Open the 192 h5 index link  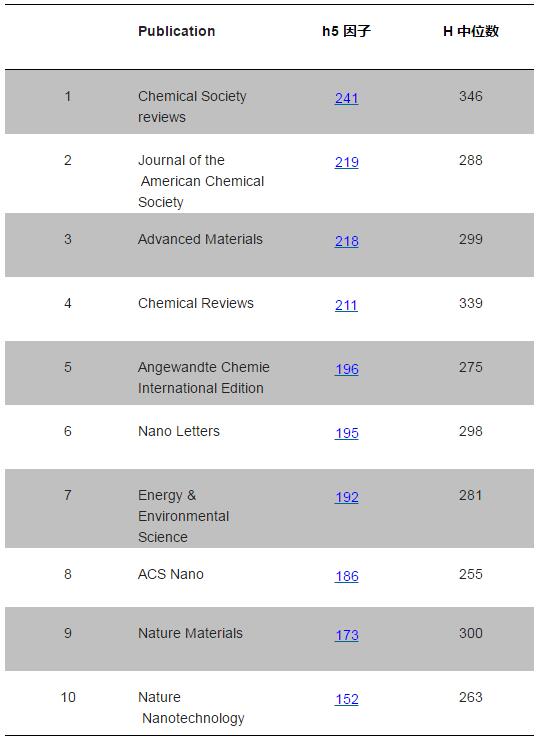[346, 497]
